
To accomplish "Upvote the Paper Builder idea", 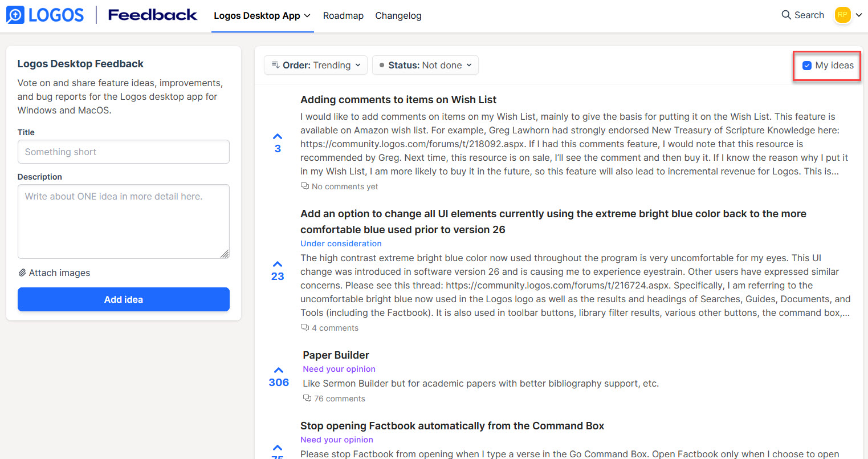I will 279,371.
